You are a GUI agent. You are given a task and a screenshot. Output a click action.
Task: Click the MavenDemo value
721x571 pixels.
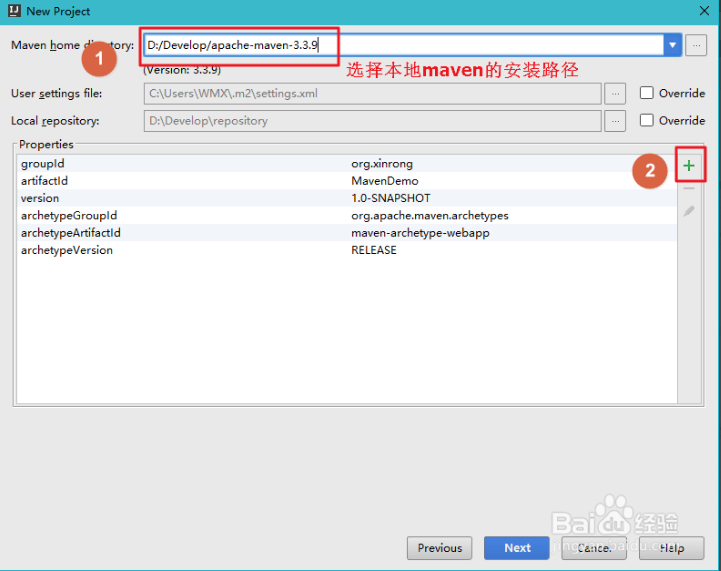[384, 181]
